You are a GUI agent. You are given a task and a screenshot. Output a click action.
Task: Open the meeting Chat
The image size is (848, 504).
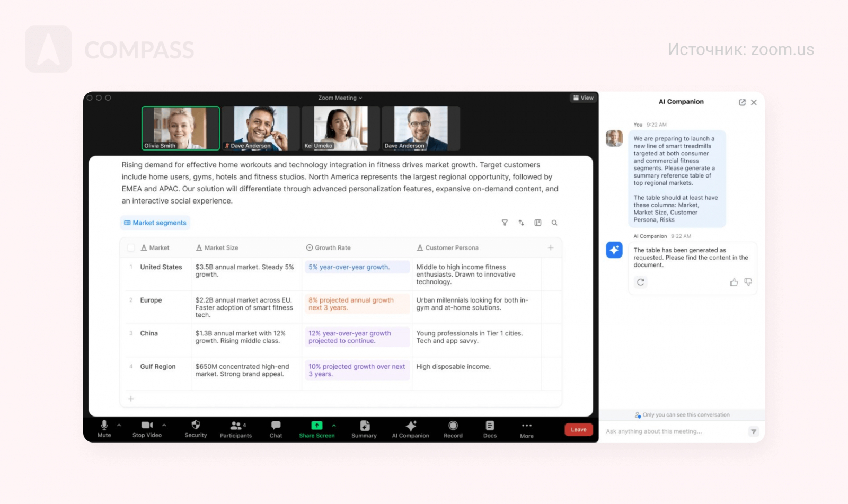(276, 429)
